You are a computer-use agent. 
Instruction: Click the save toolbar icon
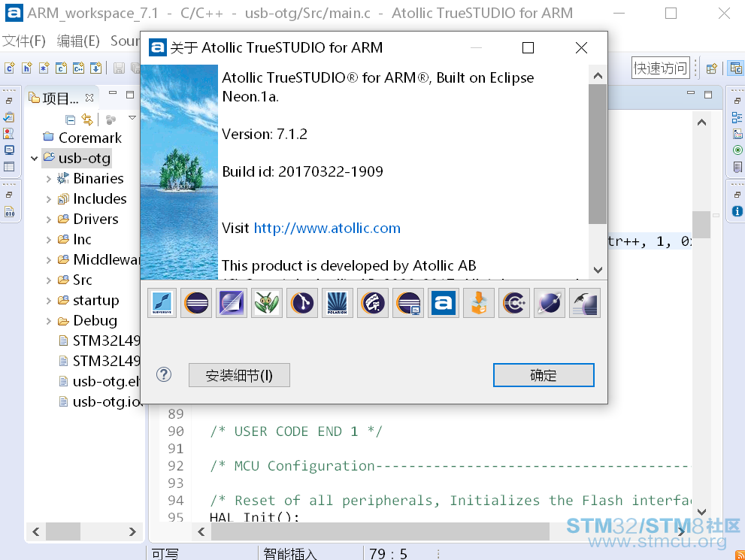pyautogui.click(x=119, y=68)
